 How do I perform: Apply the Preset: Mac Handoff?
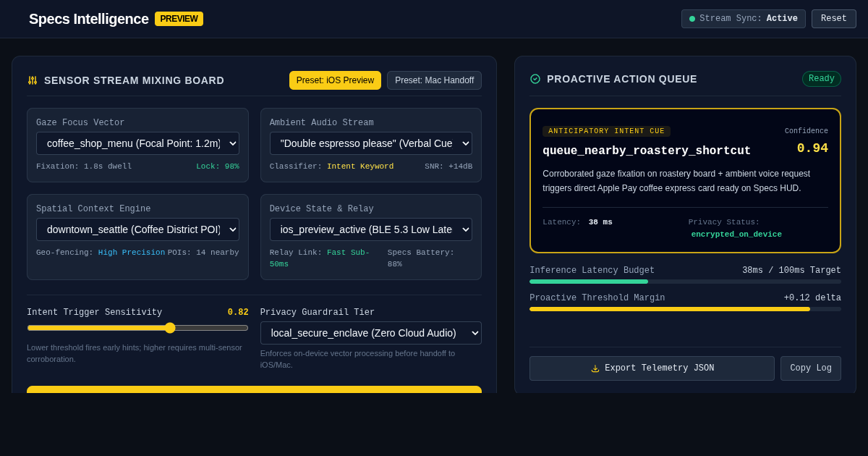click(435, 80)
